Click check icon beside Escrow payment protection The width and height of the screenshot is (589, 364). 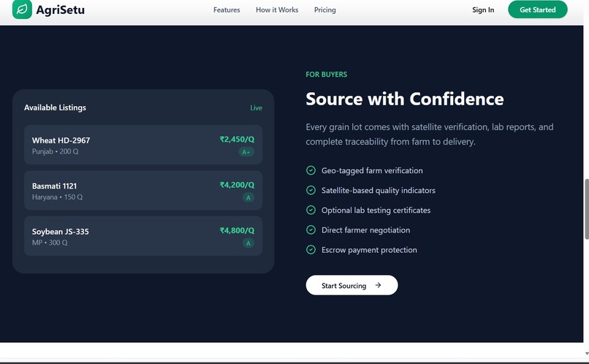pyautogui.click(x=311, y=250)
